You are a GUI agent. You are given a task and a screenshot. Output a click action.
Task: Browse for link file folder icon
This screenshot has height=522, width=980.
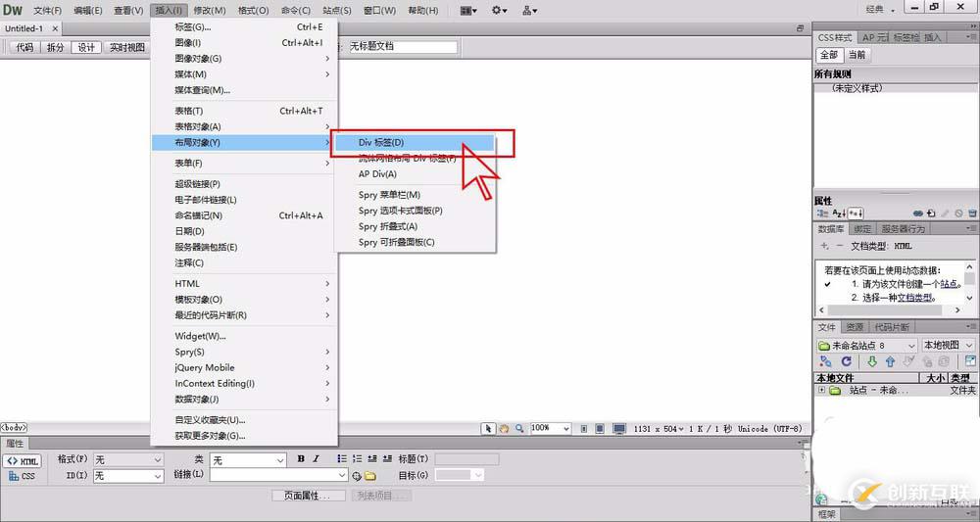(370, 476)
